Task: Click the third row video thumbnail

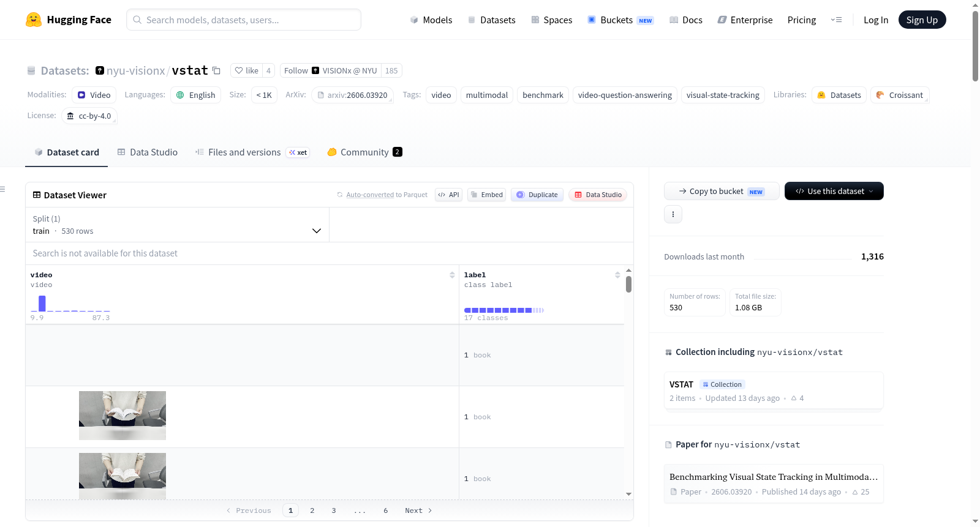Action: pyautogui.click(x=123, y=476)
